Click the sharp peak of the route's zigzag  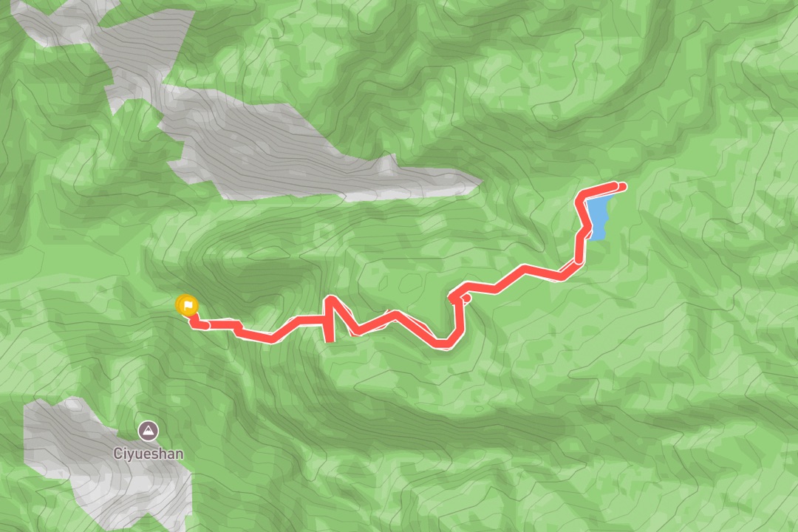click(331, 301)
